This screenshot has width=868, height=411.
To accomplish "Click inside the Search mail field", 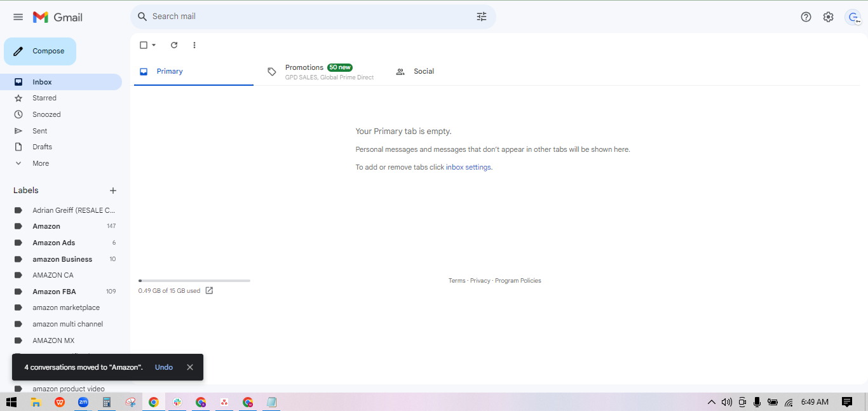I will [311, 17].
